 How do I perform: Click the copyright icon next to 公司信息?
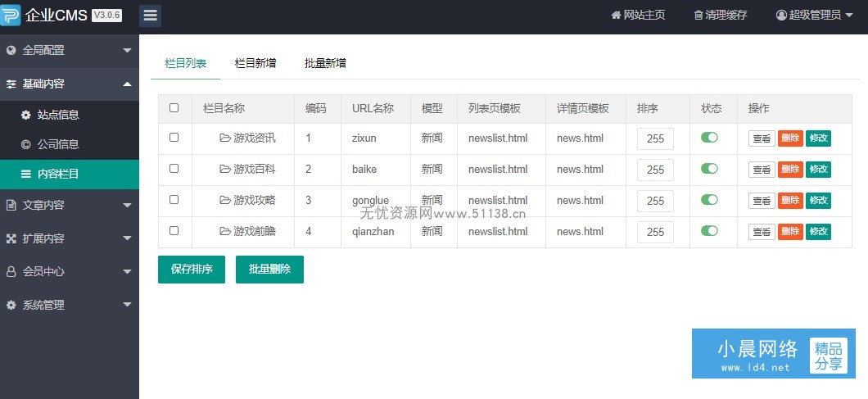(x=25, y=145)
